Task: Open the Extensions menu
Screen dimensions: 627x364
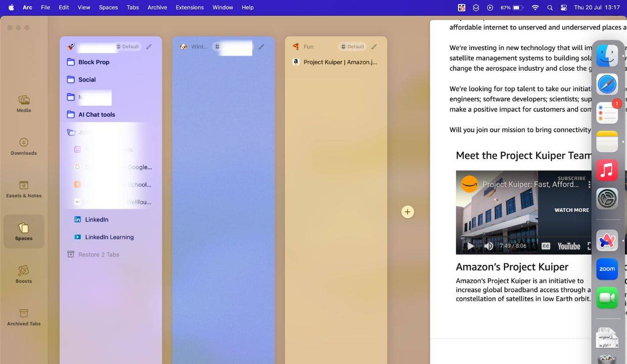Action: (190, 7)
